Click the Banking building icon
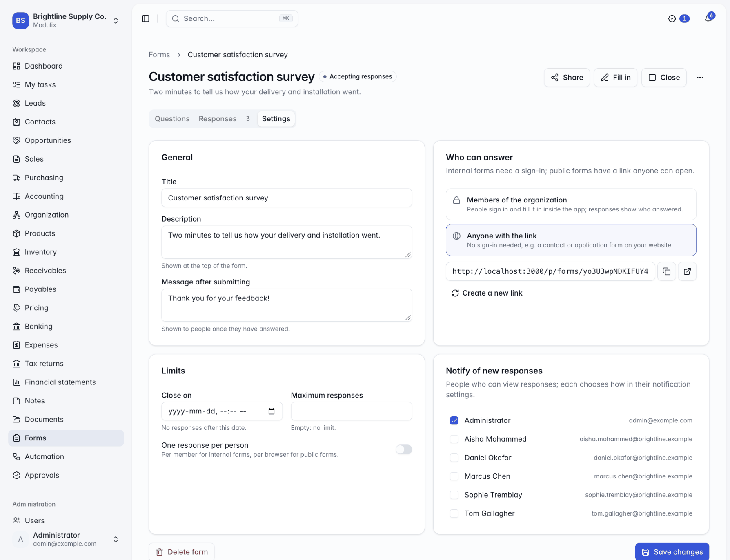Image resolution: width=730 pixels, height=560 pixels. tap(16, 327)
